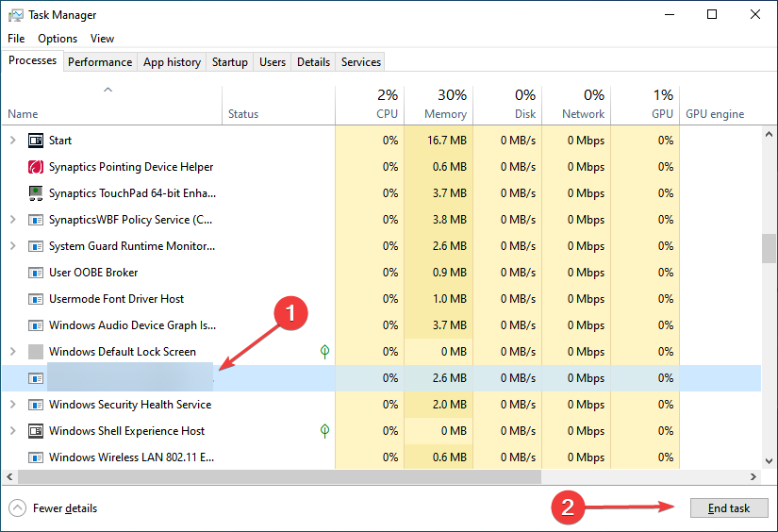Select the Processes tab
This screenshot has height=532, width=778.
coord(33,60)
